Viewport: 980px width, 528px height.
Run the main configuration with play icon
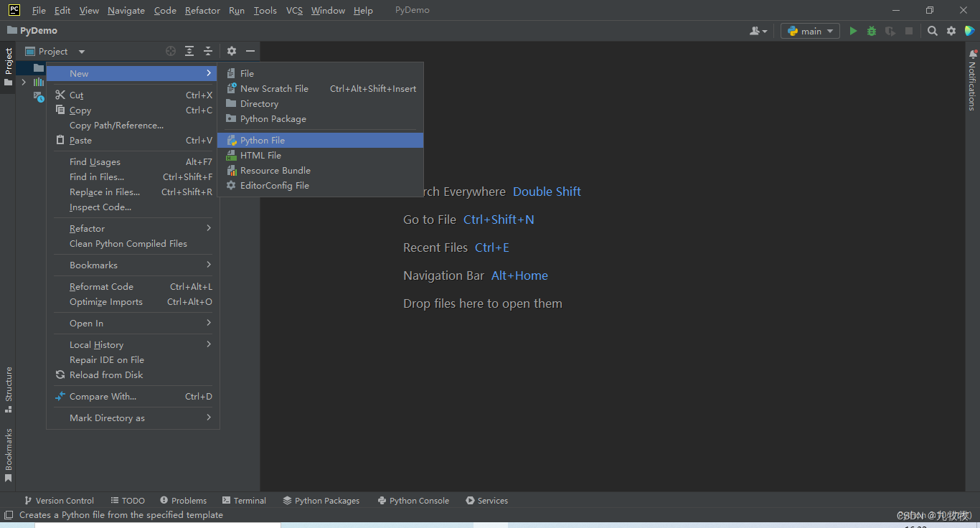[x=853, y=31]
